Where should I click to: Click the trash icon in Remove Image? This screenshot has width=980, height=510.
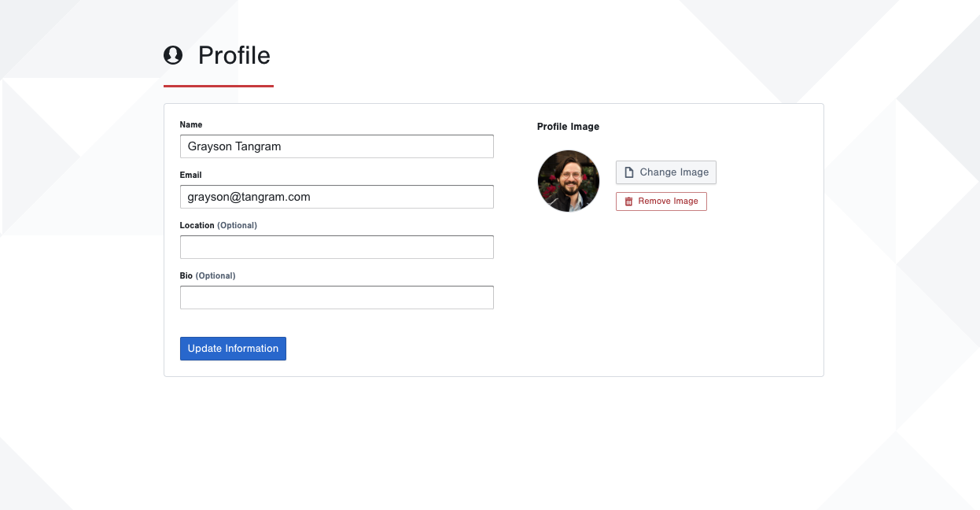[x=628, y=201]
